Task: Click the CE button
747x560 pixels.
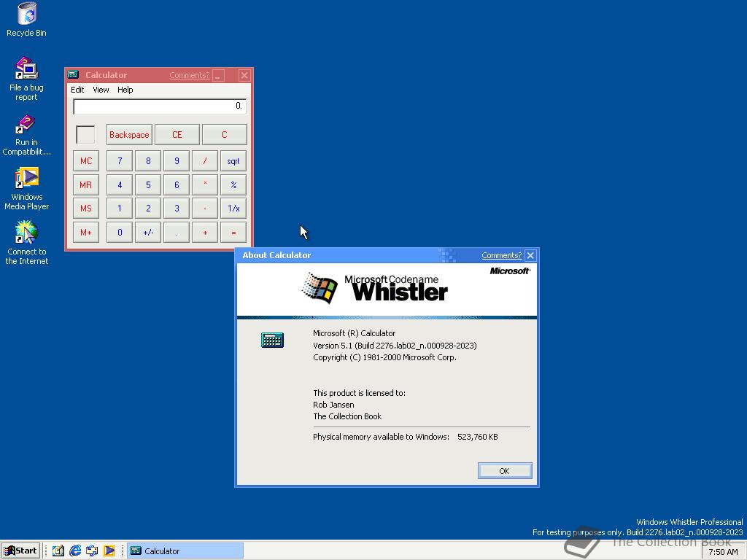Action: (177, 135)
